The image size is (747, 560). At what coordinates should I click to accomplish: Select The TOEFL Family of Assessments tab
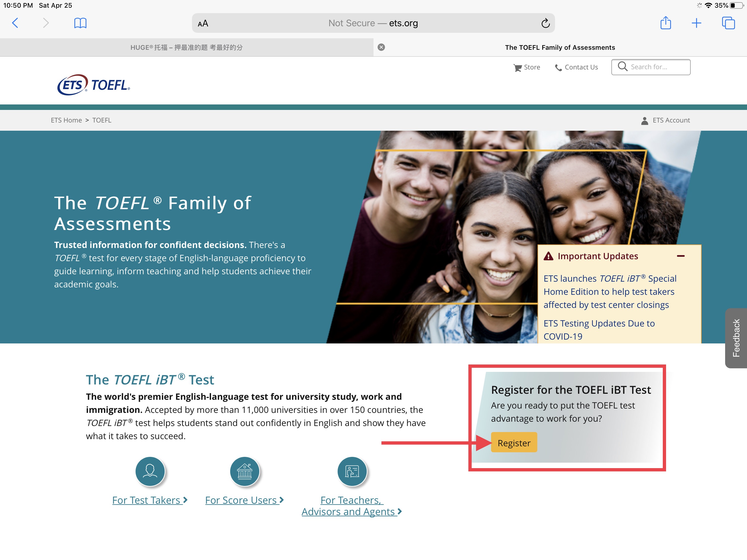[x=560, y=47]
